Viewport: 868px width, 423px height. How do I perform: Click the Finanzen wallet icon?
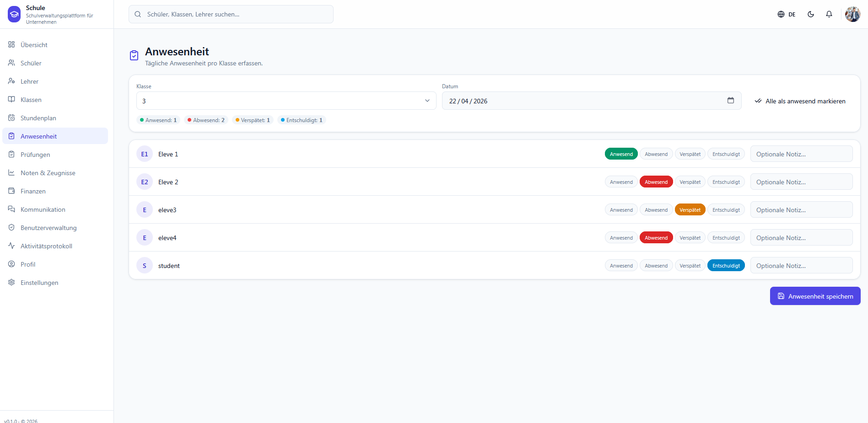click(x=11, y=191)
